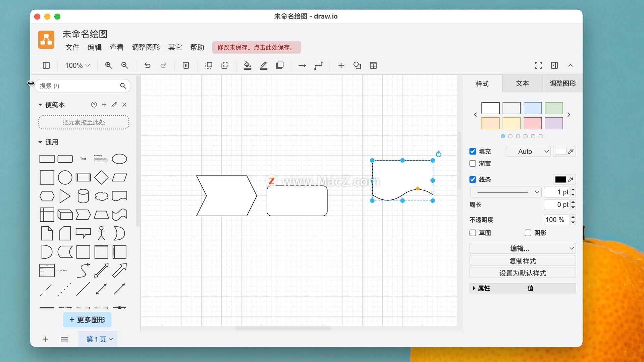This screenshot has width=644, height=362.
Task: Click the 设置为默认样式 button
Action: click(x=523, y=273)
